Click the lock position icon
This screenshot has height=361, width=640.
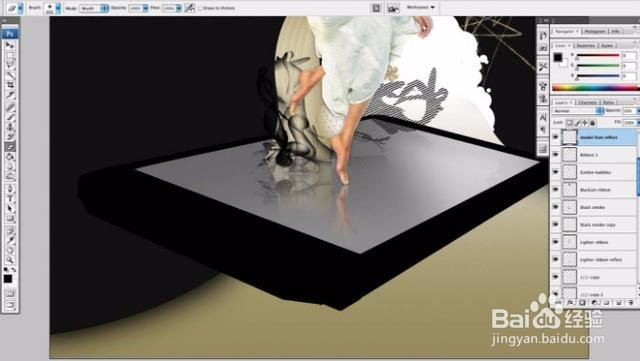tap(585, 123)
